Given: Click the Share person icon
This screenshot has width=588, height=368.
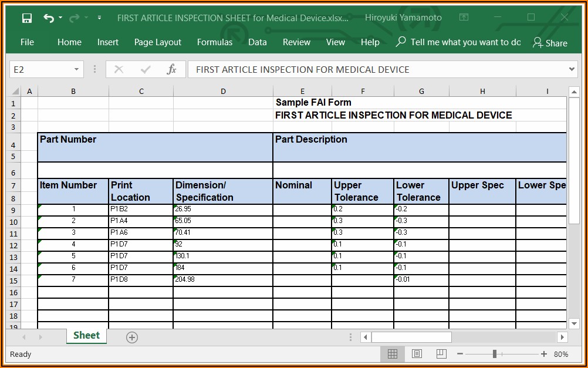Looking at the screenshot, I should click(x=538, y=42).
